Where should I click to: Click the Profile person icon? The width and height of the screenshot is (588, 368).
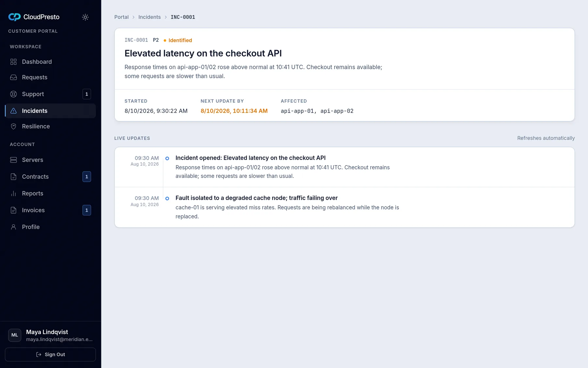pos(13,227)
